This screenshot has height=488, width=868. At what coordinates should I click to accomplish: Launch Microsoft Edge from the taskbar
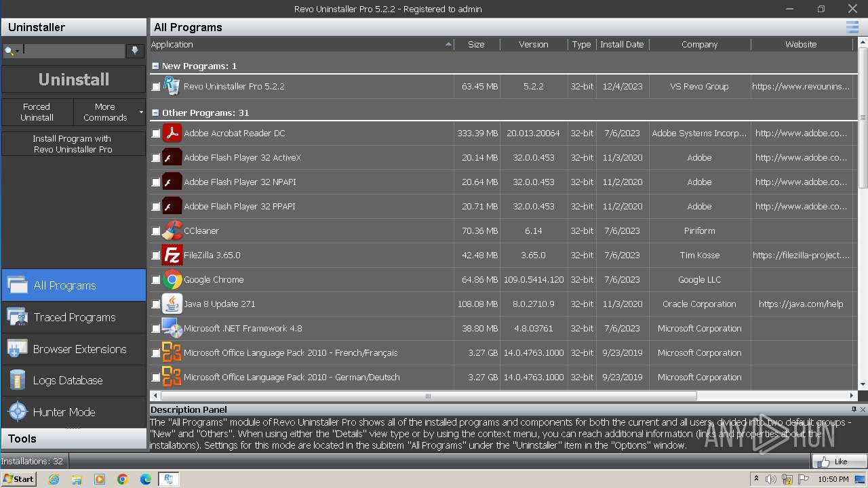146,479
